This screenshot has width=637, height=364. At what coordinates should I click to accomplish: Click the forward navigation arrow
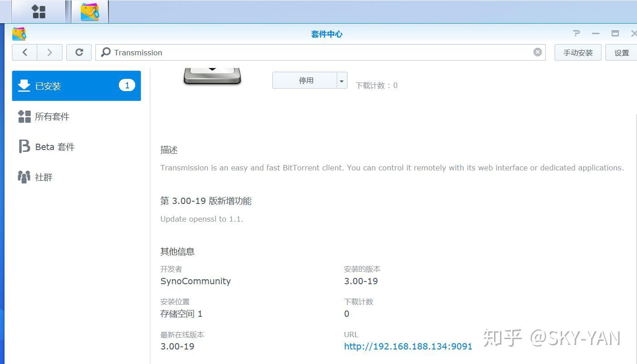[x=49, y=52]
